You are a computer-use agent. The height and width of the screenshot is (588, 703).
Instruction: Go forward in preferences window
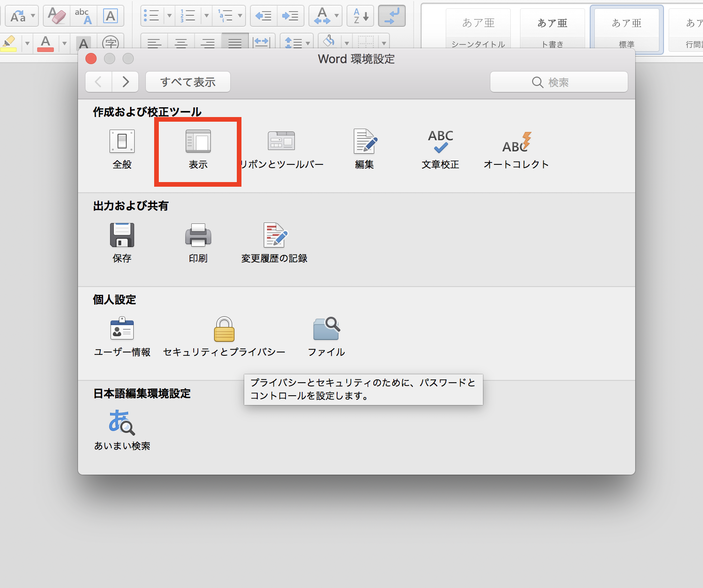tap(125, 82)
